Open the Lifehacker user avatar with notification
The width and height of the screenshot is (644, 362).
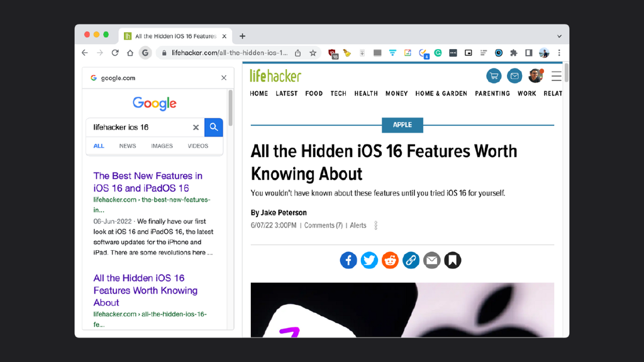[536, 76]
